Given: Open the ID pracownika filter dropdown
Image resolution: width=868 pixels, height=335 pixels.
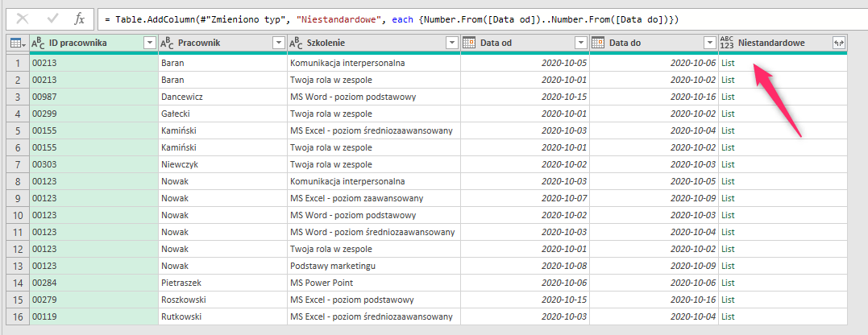Looking at the screenshot, I should point(149,43).
